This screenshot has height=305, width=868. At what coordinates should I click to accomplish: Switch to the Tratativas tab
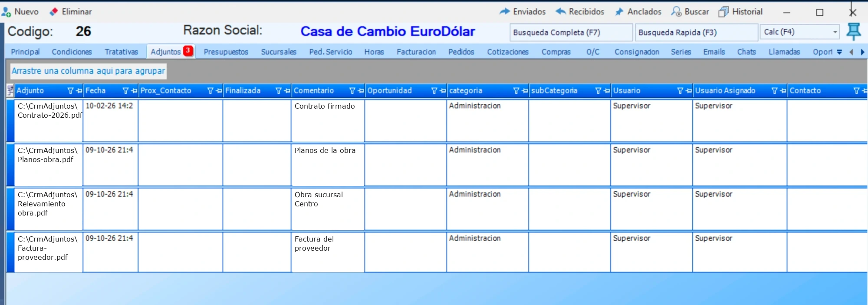pyautogui.click(x=121, y=52)
